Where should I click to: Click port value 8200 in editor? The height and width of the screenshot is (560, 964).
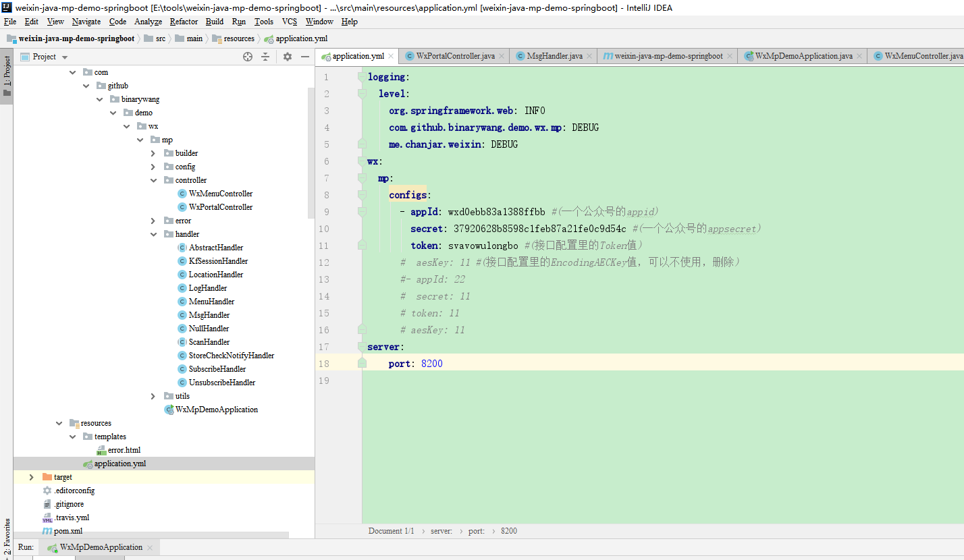(x=432, y=364)
